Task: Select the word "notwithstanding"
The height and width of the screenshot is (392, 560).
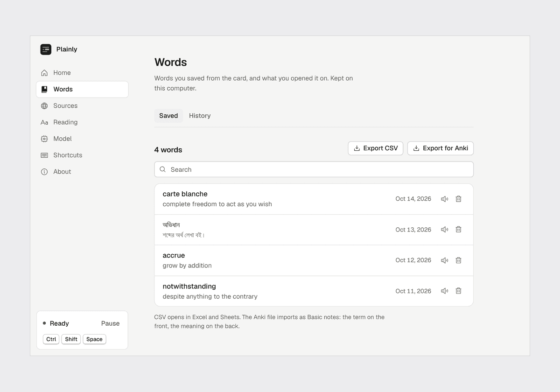Action: coord(189,287)
